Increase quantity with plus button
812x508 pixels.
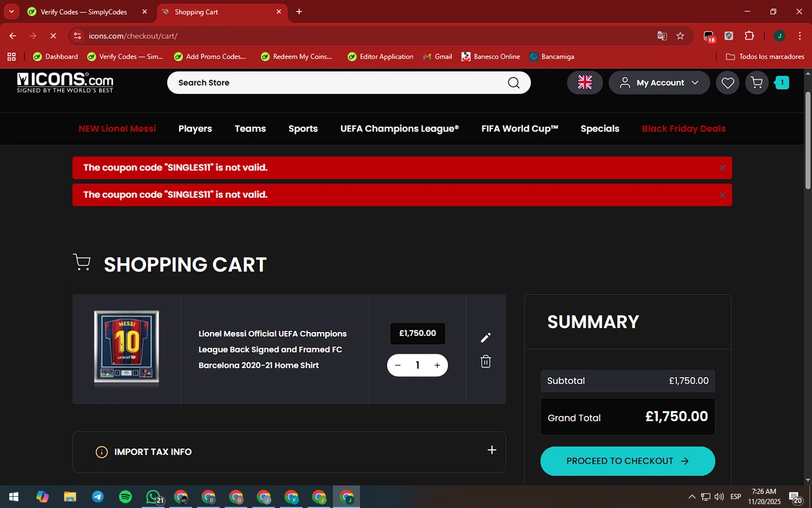click(x=437, y=366)
